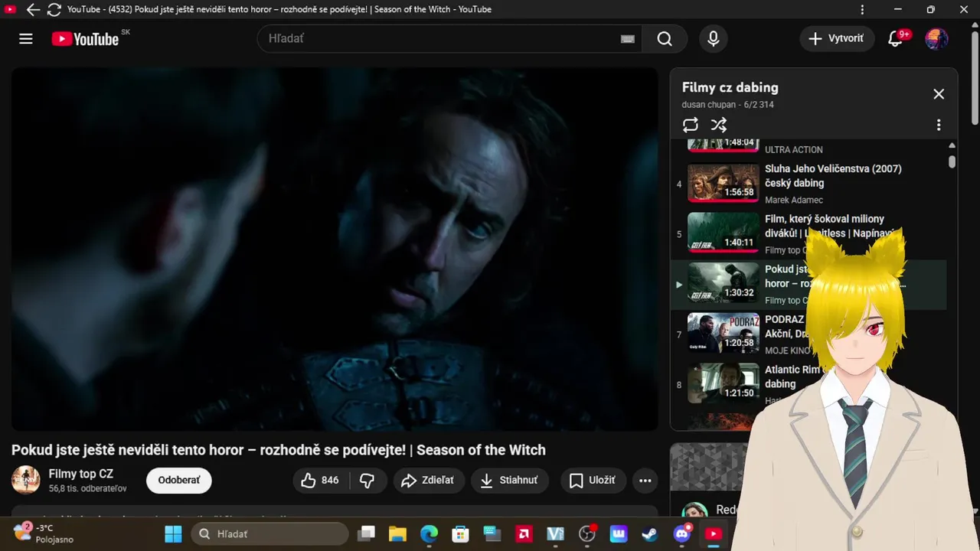The width and height of the screenshot is (980, 551).
Task: Open File Explorer from the taskbar
Action: point(397,533)
